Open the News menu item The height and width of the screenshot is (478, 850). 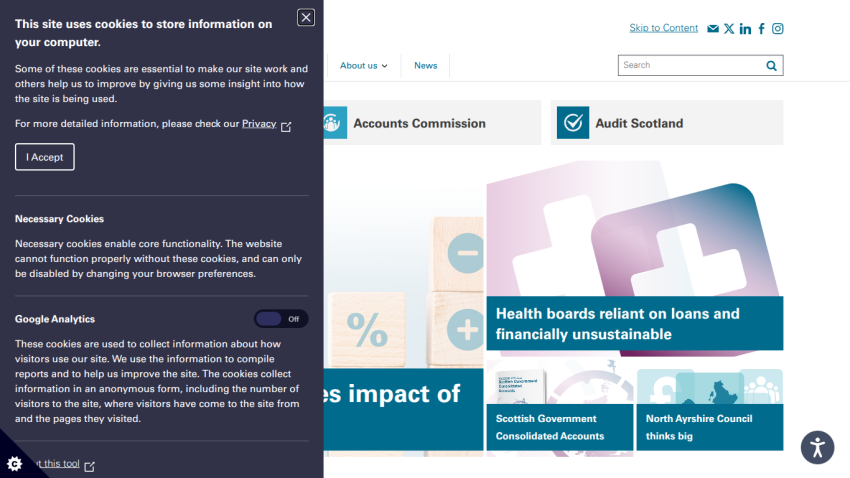pyautogui.click(x=426, y=66)
